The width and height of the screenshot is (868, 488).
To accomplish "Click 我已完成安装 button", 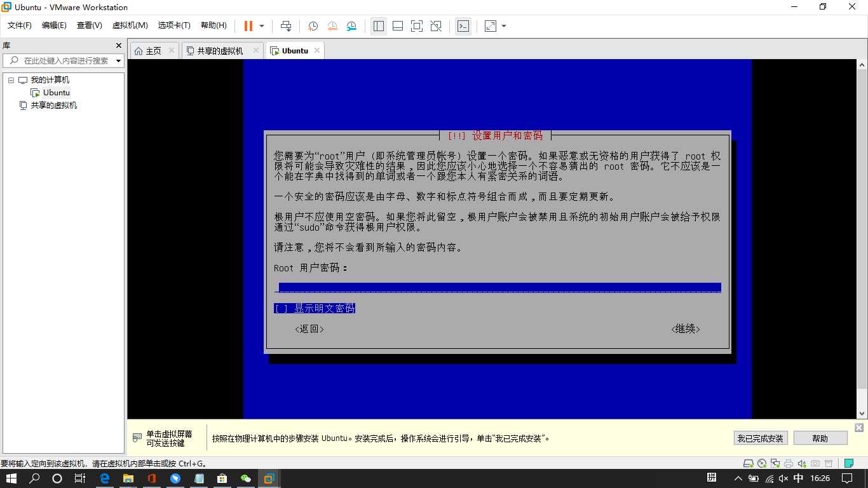I will (761, 438).
